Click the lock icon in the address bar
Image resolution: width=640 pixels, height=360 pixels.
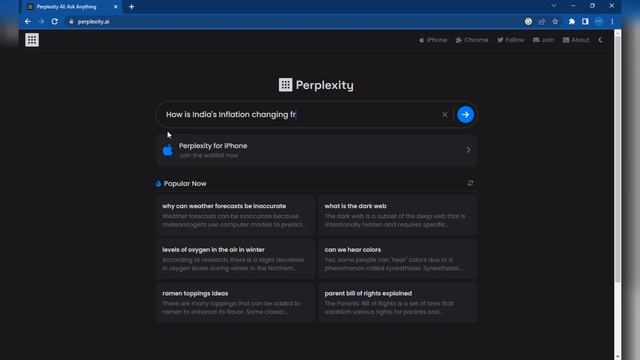coord(71,22)
